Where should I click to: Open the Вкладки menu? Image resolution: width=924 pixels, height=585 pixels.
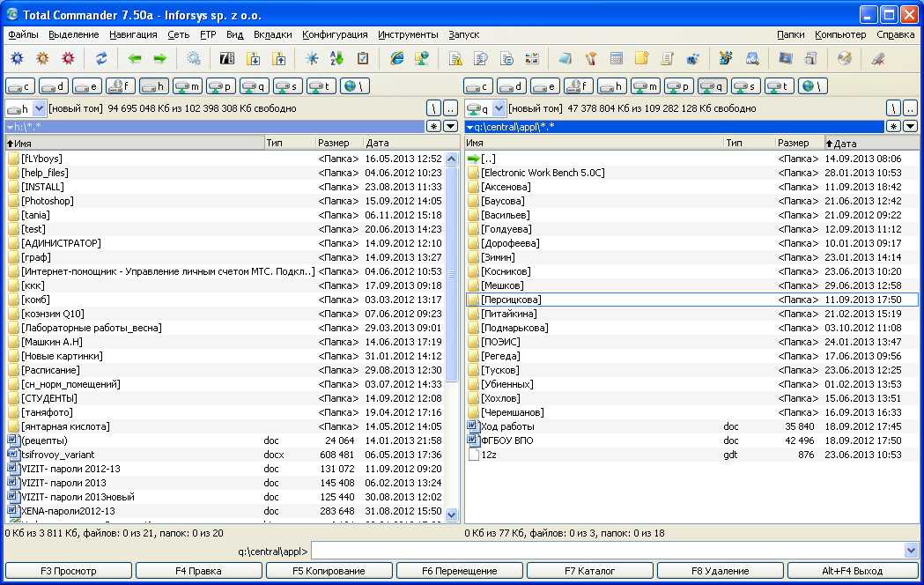point(273,34)
